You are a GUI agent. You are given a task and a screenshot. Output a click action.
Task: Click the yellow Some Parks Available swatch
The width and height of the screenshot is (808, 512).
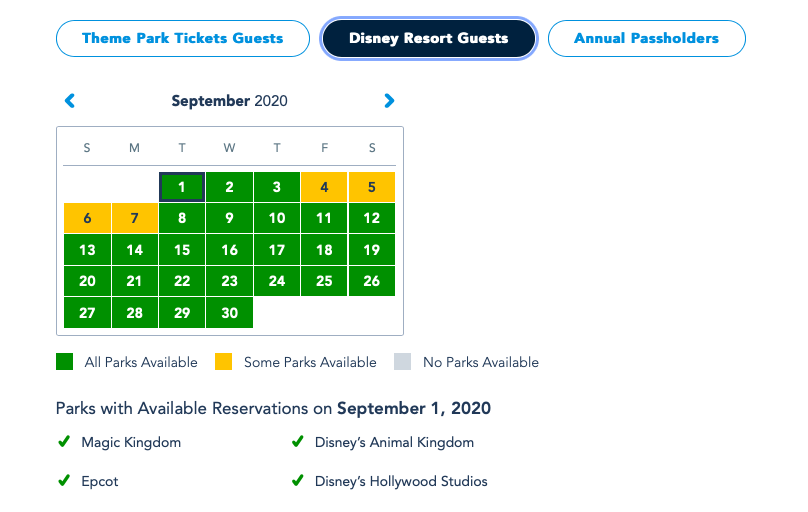(224, 362)
